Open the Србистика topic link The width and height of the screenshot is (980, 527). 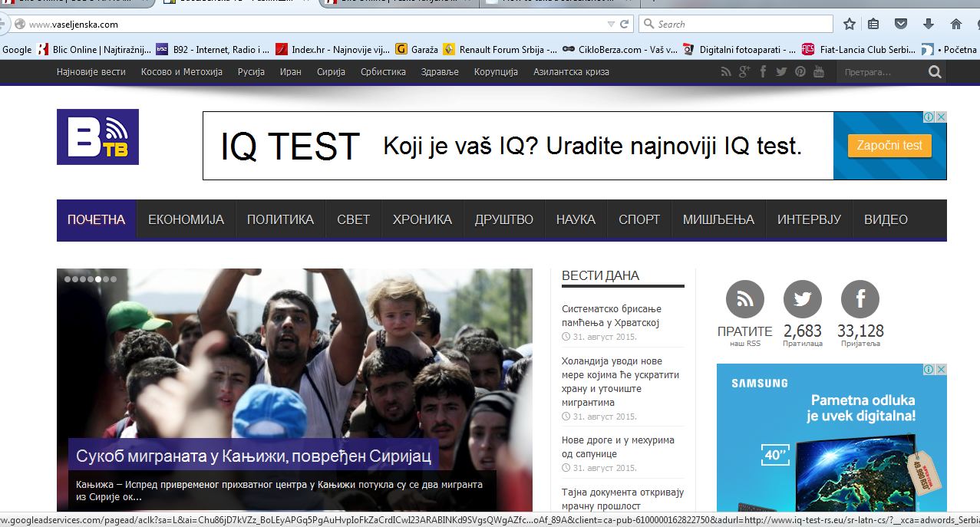pos(383,72)
